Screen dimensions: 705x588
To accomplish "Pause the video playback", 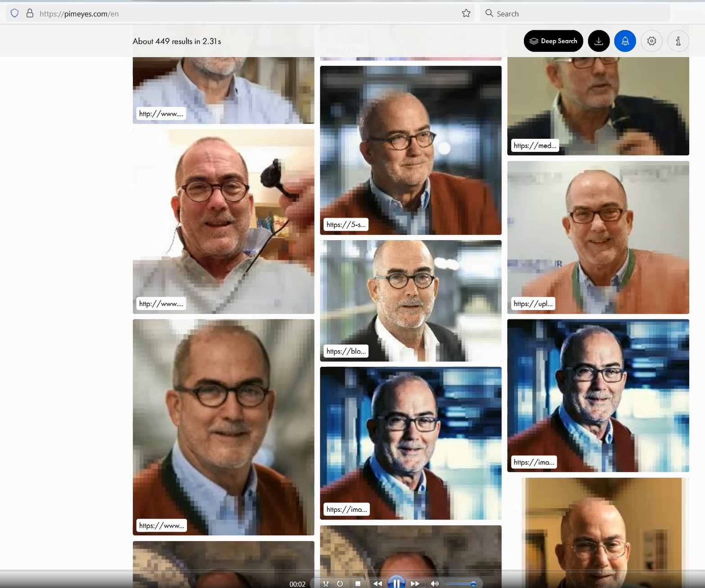I will (396, 583).
